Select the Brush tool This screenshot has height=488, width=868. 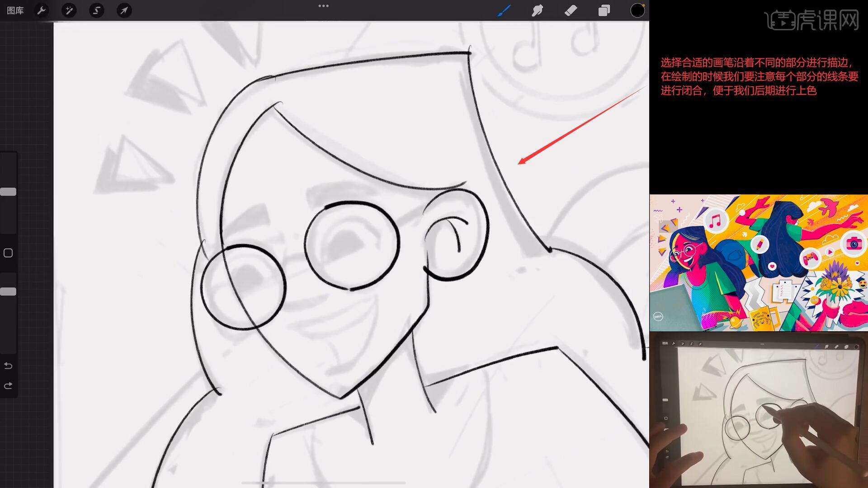pyautogui.click(x=504, y=10)
